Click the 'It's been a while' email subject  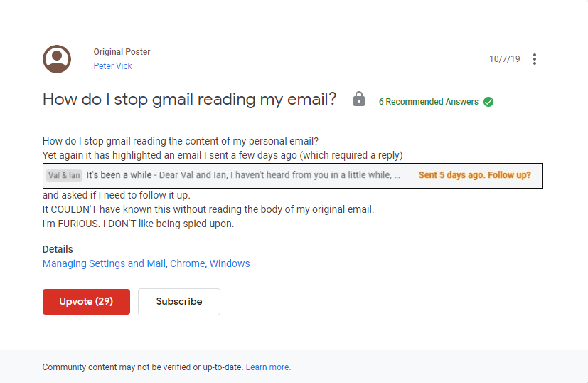(x=119, y=175)
